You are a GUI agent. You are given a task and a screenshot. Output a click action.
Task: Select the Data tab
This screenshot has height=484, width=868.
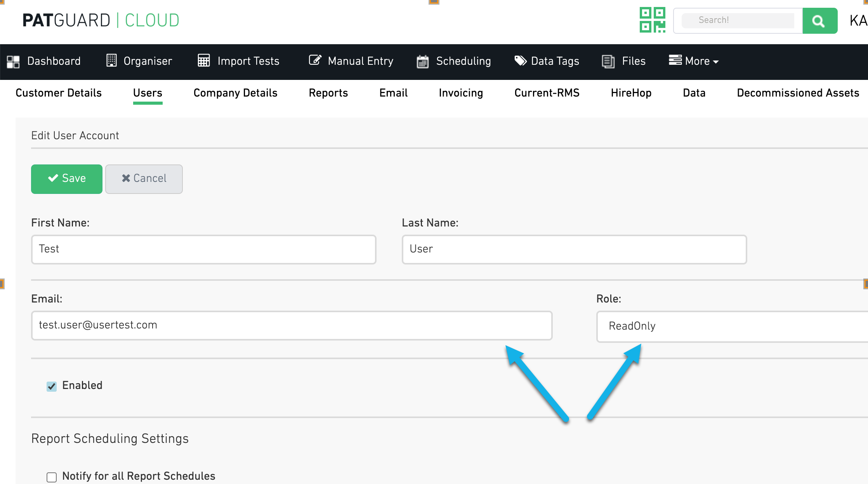[694, 93]
